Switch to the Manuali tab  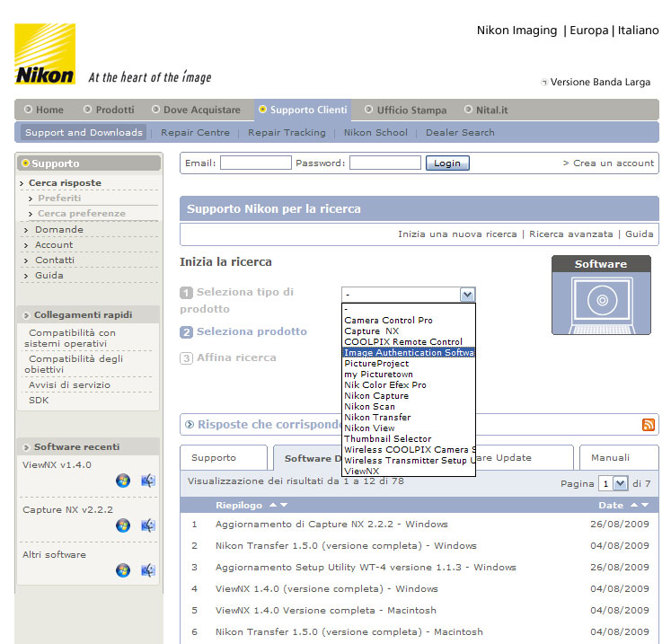[619, 458]
